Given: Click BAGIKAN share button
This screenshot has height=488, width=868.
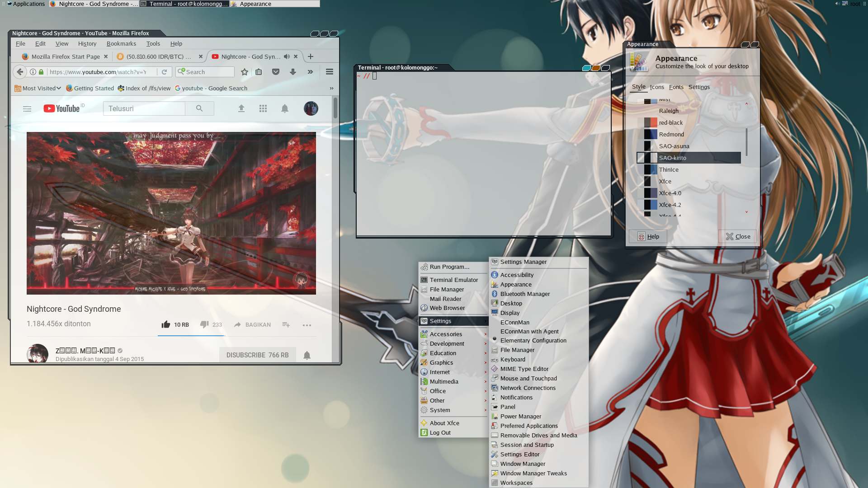Looking at the screenshot, I should click(x=252, y=324).
